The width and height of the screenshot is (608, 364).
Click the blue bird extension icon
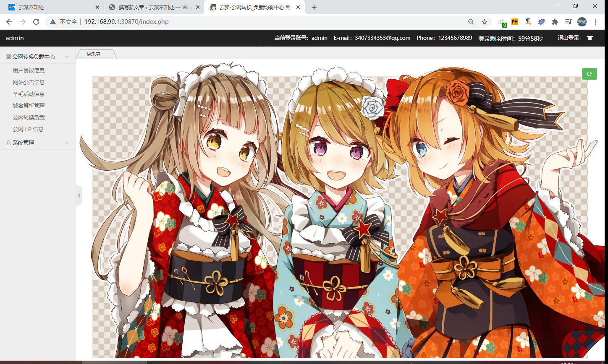click(x=541, y=22)
